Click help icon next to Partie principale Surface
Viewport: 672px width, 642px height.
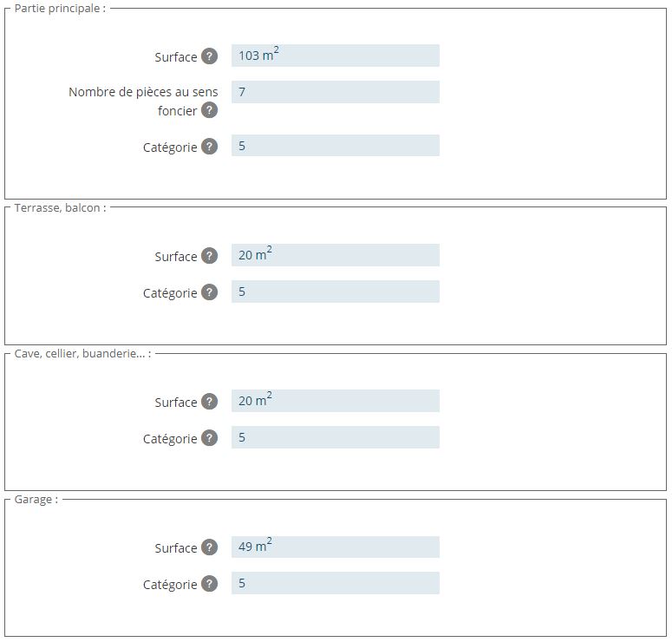[209, 56]
